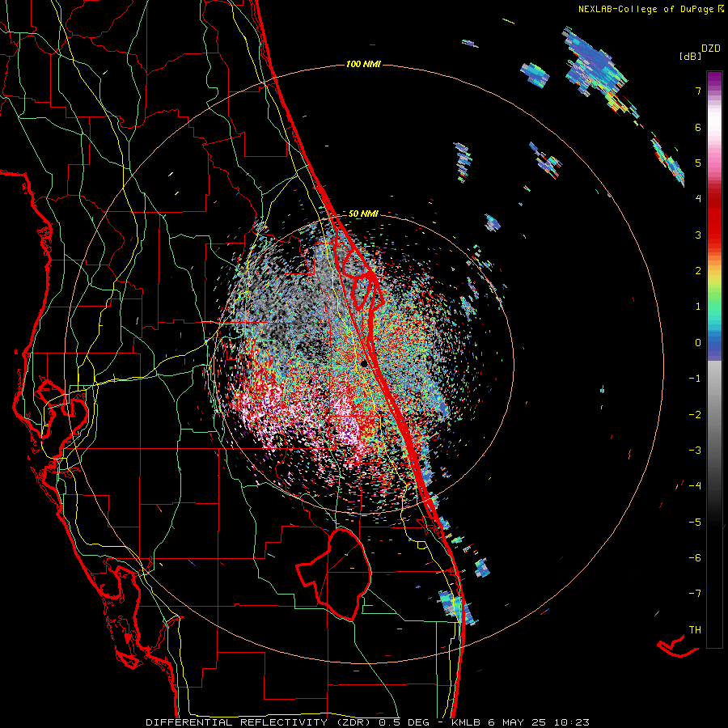The height and width of the screenshot is (728, 728).
Task: Click the 6 value on the color scale
Action: [698, 127]
